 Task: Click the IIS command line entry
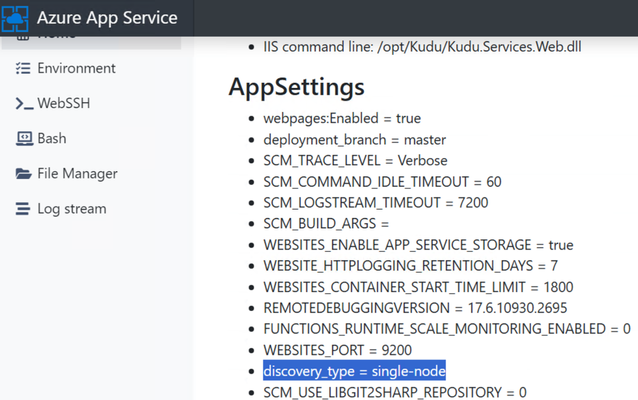click(x=422, y=47)
